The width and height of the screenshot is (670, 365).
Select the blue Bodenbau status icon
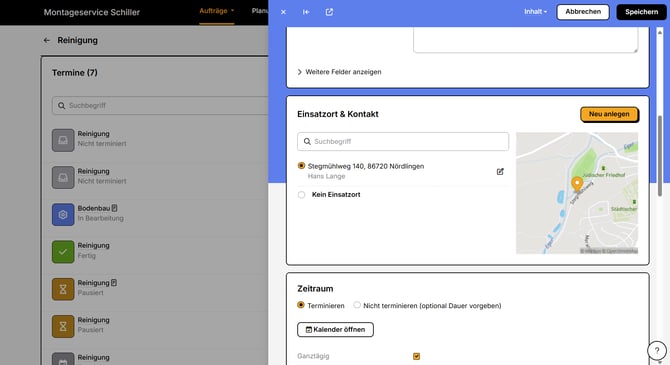pos(63,215)
